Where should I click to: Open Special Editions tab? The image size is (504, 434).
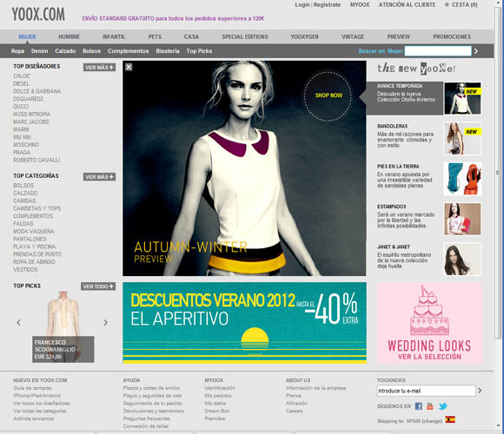click(x=245, y=36)
